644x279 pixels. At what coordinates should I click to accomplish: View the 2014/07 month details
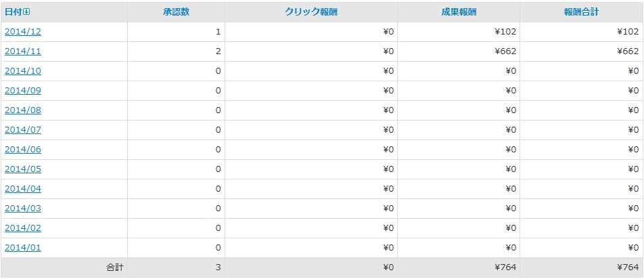point(22,130)
